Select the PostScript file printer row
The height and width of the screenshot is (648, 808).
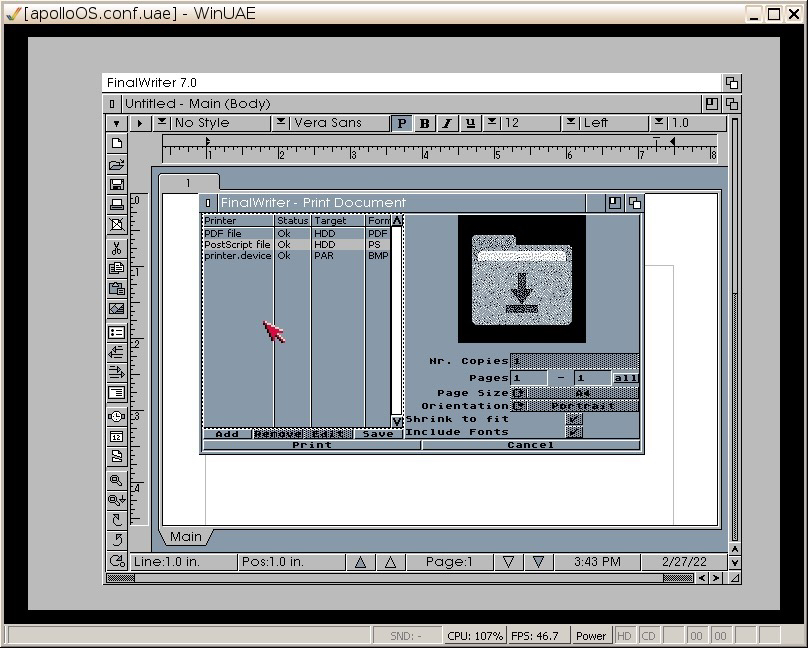point(296,245)
